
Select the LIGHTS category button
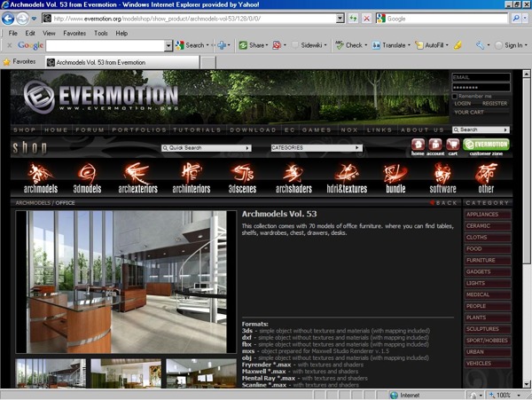point(488,283)
